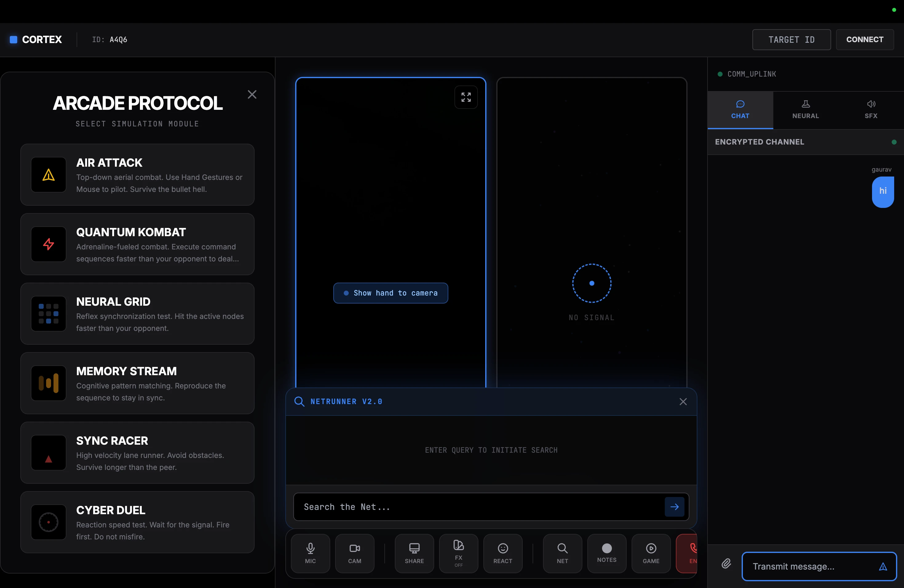Click the TARGET ID input field
This screenshot has height=588, width=904.
point(791,39)
